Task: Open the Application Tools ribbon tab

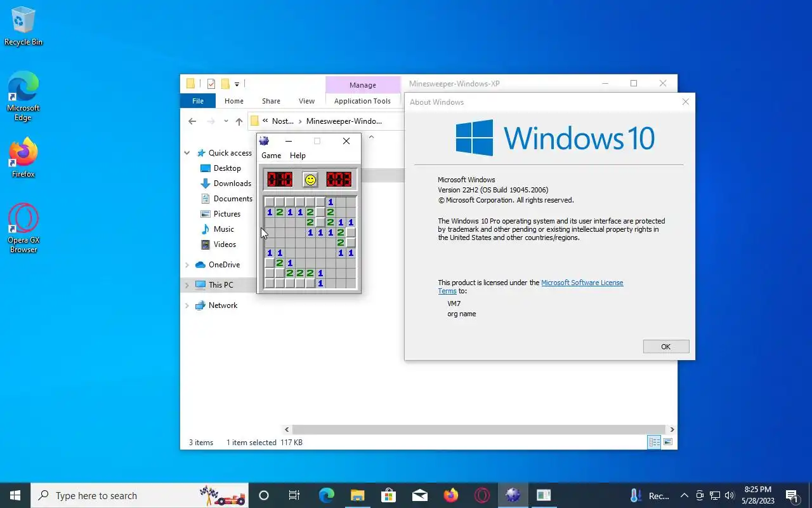Action: (x=362, y=101)
